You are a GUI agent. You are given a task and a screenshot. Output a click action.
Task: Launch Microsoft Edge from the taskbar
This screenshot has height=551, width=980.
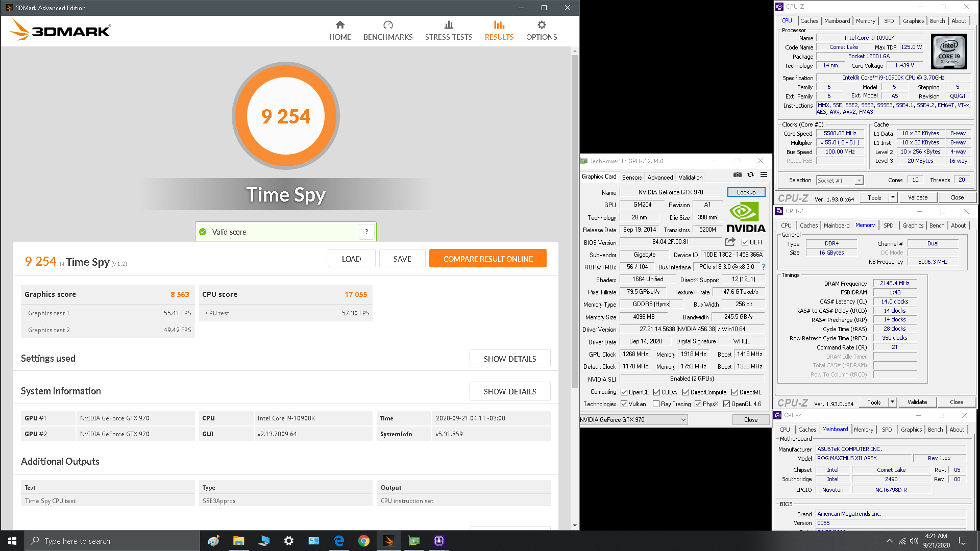pos(339,541)
